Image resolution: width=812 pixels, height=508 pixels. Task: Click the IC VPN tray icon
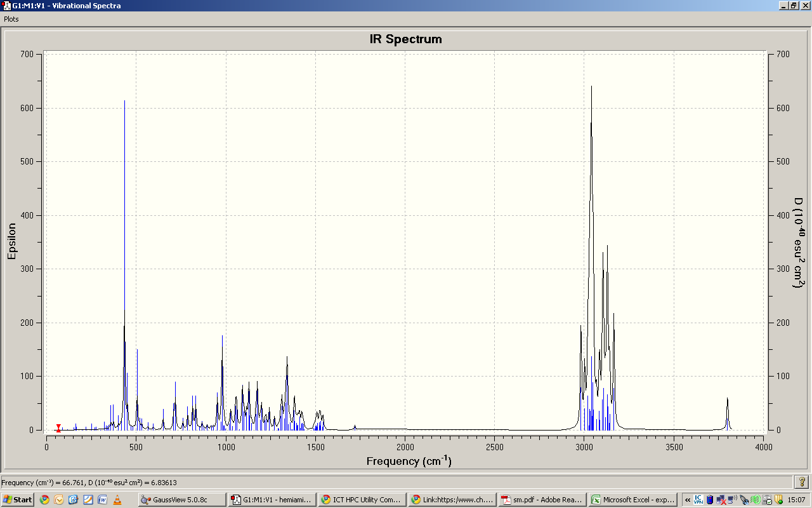coord(698,500)
